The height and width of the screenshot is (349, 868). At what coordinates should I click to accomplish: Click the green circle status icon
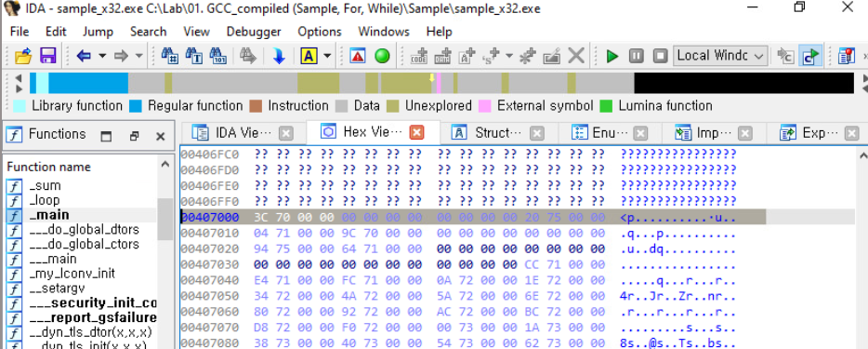(382, 56)
